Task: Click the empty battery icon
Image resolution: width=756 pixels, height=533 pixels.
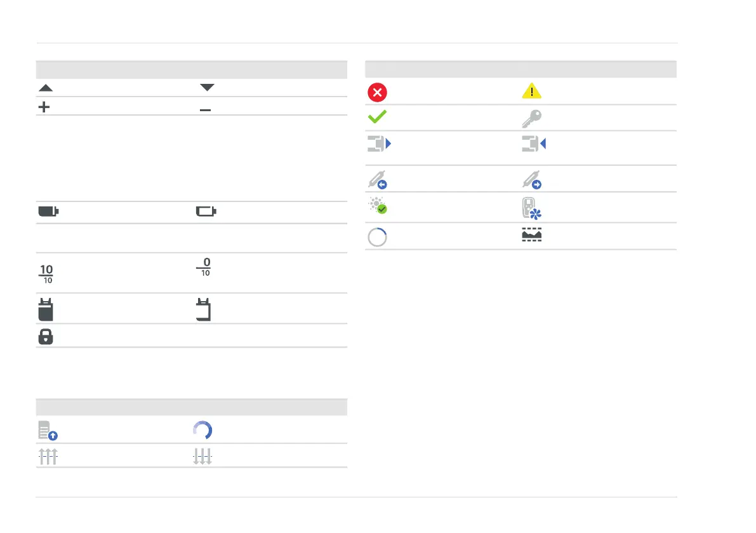Action: click(x=205, y=212)
